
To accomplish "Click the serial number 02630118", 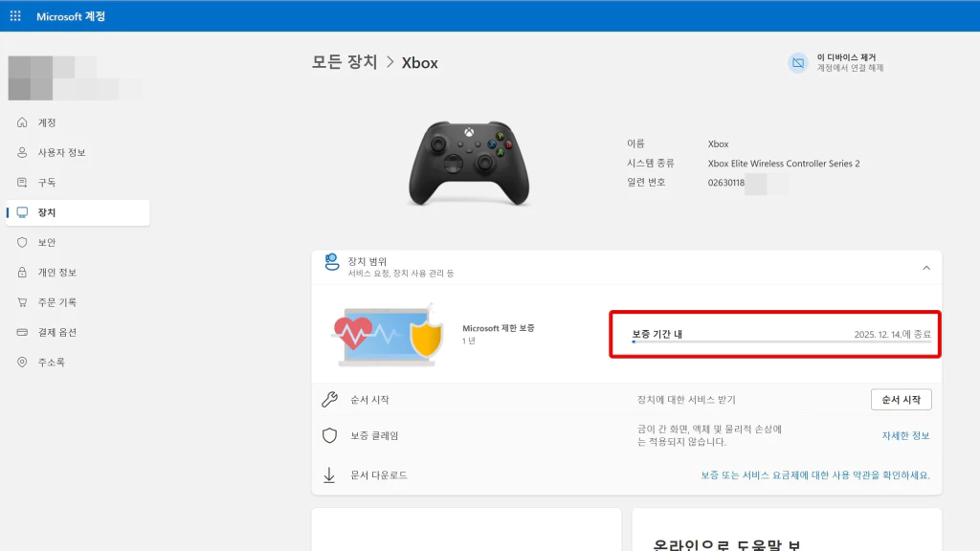I will (725, 183).
